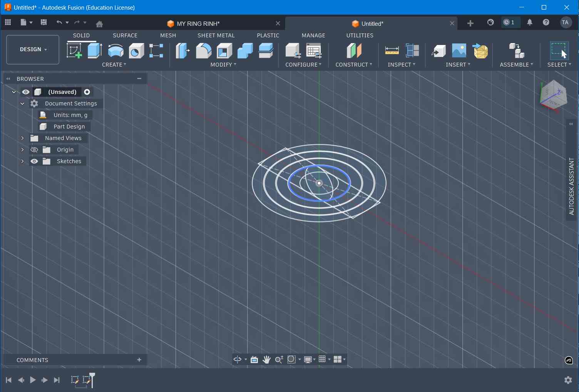
Task: Select the Press Pull tool
Action: pyautogui.click(x=183, y=50)
